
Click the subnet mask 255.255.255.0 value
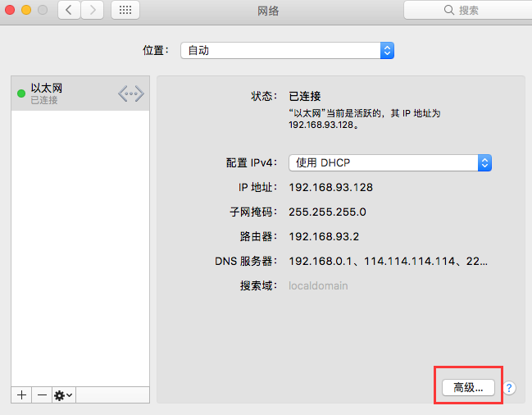coord(327,212)
